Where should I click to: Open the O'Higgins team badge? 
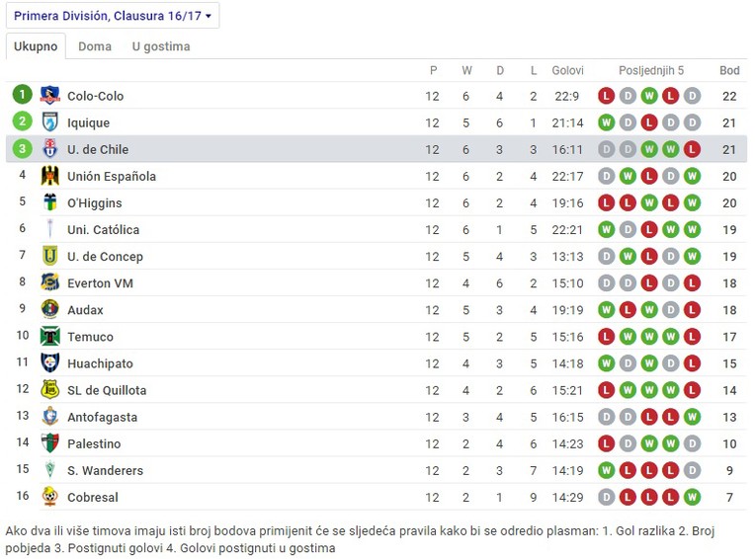point(50,202)
